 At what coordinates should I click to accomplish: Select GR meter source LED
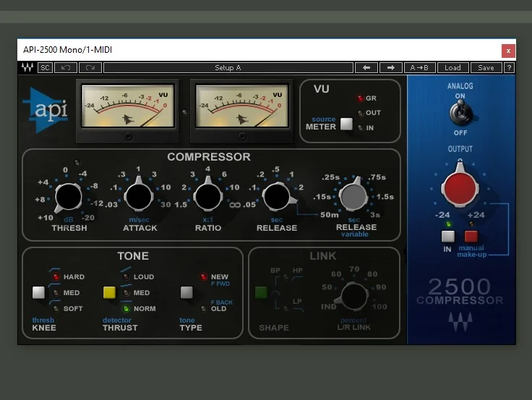[360, 98]
